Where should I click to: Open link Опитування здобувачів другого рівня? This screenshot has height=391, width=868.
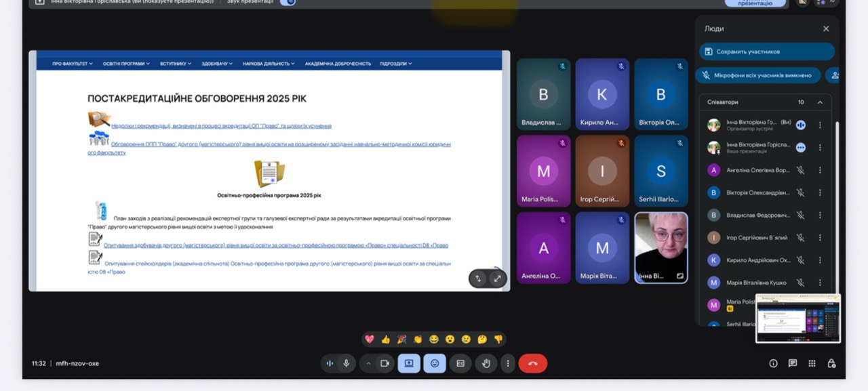coord(276,245)
